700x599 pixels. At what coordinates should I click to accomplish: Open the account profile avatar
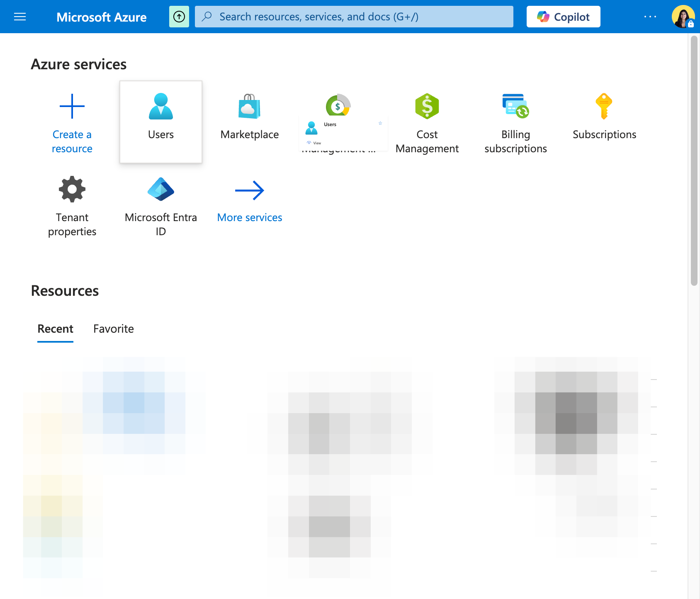point(683,17)
